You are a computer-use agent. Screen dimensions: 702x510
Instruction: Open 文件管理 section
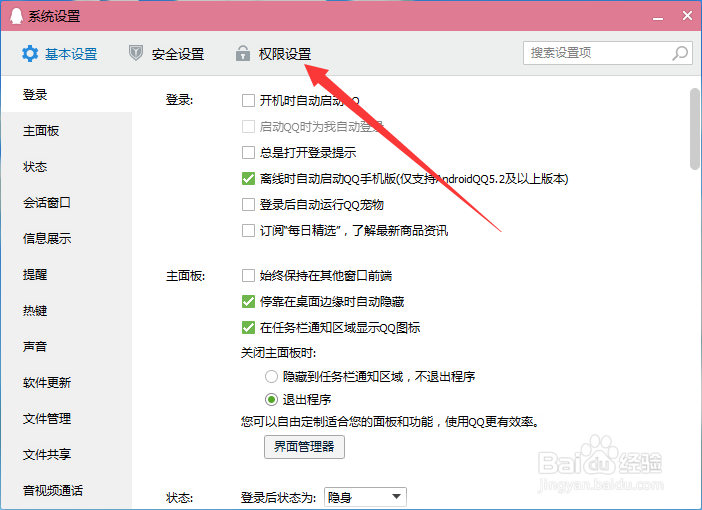point(66,419)
